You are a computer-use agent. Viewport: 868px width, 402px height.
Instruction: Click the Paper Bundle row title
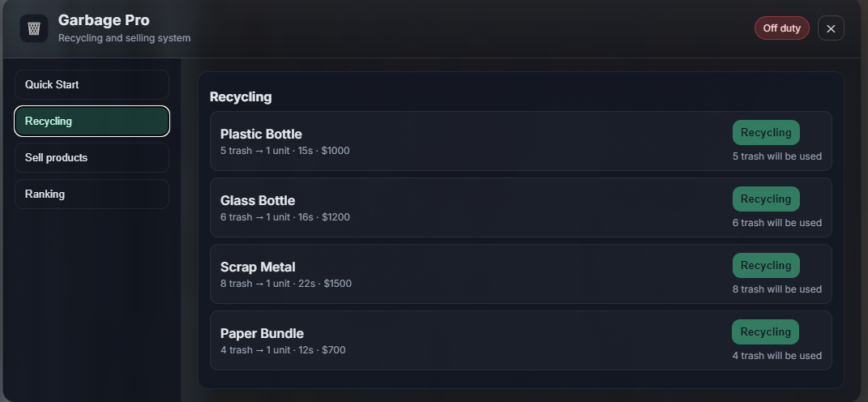tap(262, 334)
